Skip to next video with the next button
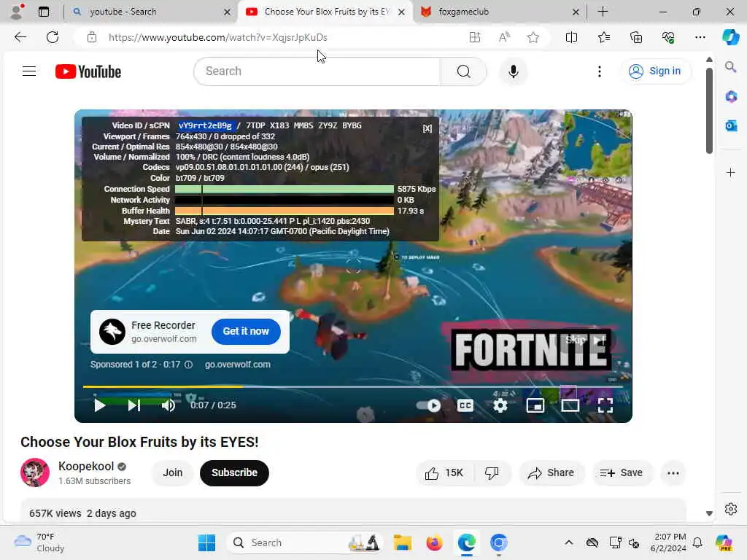This screenshot has width=747, height=560. pyautogui.click(x=134, y=405)
